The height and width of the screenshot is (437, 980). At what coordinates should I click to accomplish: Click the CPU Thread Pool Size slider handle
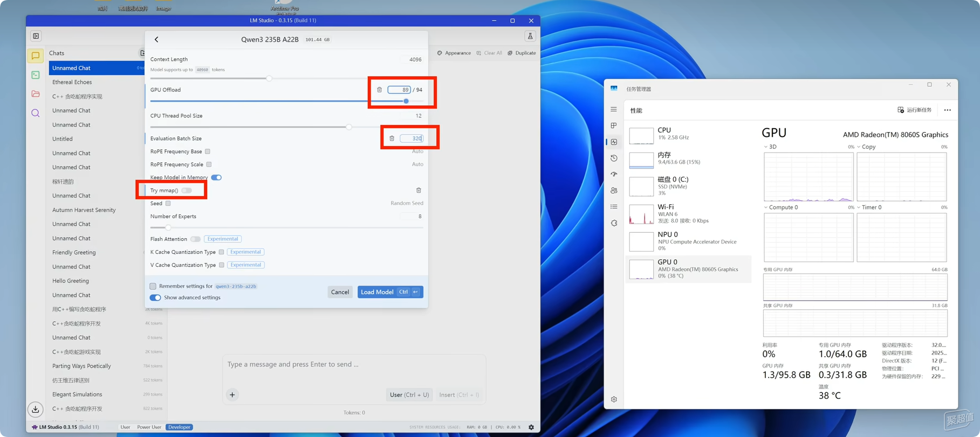pos(349,127)
